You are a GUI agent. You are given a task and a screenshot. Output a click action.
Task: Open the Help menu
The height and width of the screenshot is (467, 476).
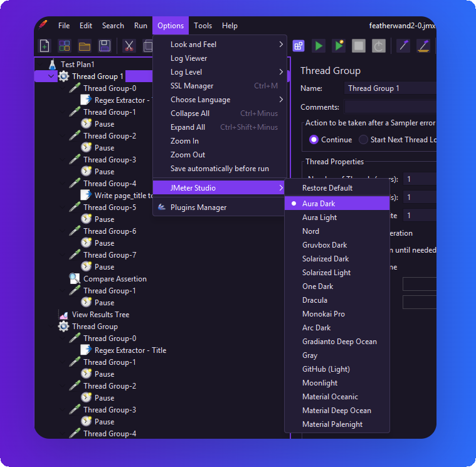[230, 26]
